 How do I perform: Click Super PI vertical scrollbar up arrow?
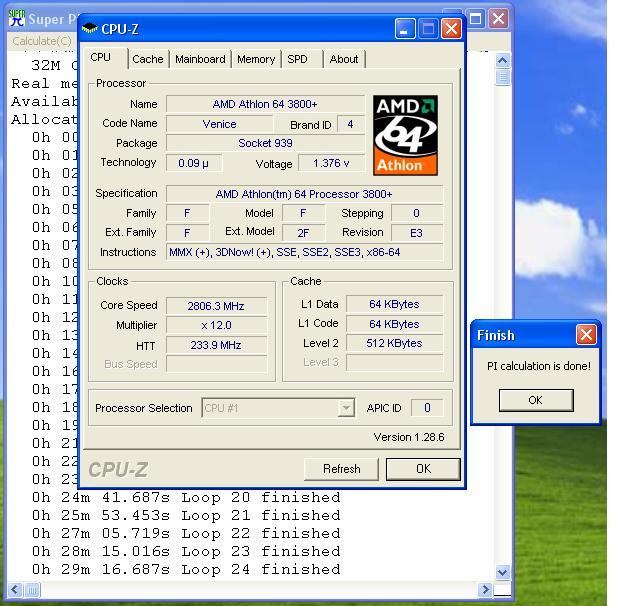click(503, 61)
